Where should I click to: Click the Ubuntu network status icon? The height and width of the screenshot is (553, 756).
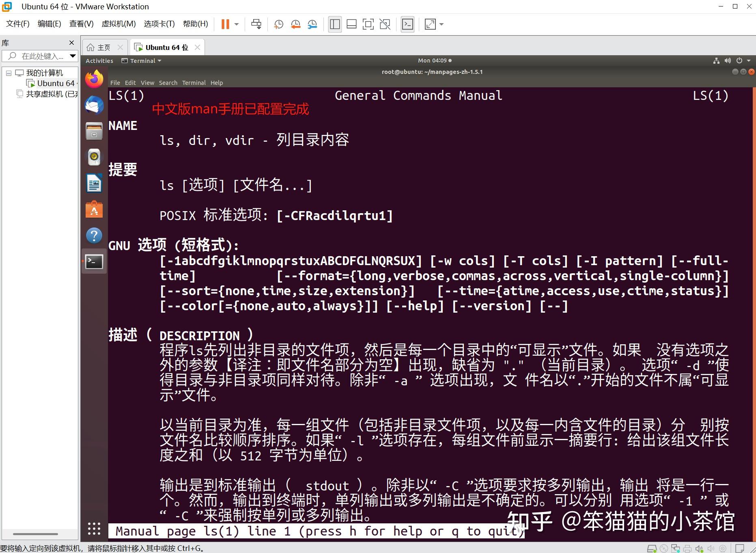point(716,60)
